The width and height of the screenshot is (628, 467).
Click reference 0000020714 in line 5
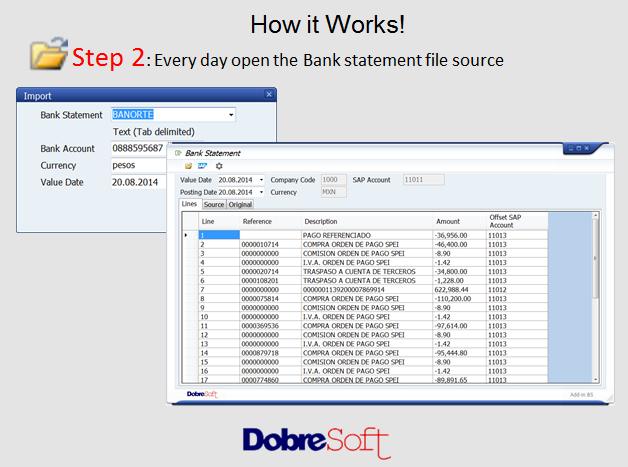point(270,272)
